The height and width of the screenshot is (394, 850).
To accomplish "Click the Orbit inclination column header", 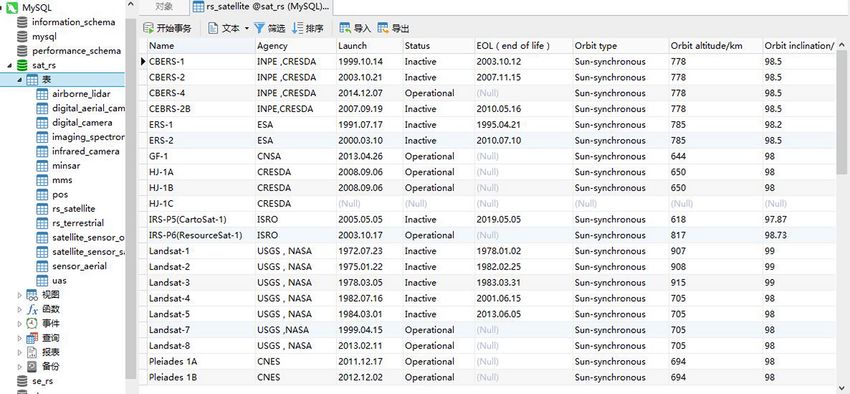I will click(x=799, y=46).
